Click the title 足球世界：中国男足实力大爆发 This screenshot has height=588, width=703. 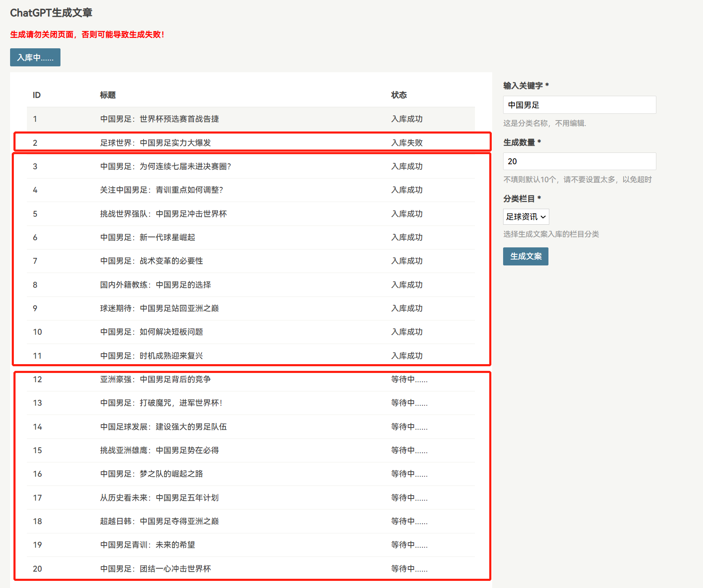pyautogui.click(x=155, y=143)
